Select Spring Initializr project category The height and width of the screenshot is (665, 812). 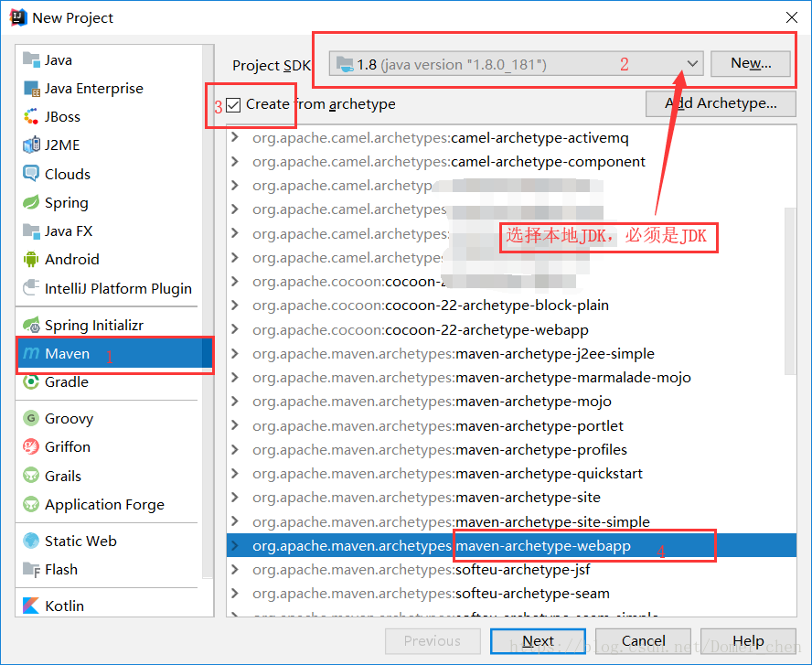(109, 325)
